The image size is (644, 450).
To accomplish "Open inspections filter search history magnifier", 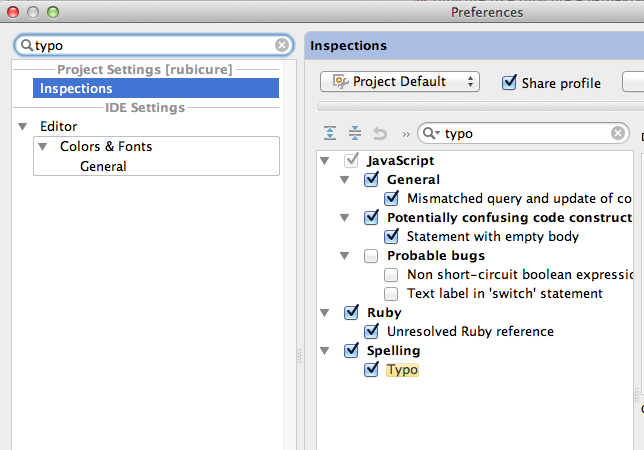I will click(x=431, y=133).
